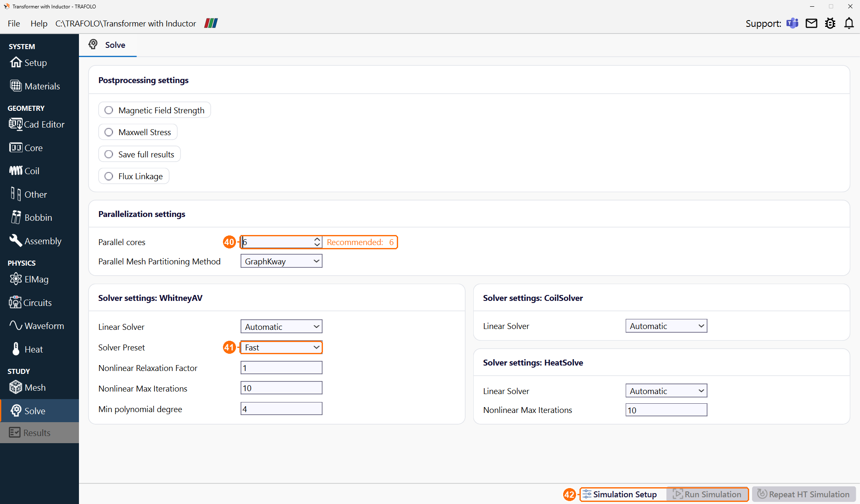This screenshot has width=860, height=504.
Task: Click the email support envelope icon
Action: 811,24
